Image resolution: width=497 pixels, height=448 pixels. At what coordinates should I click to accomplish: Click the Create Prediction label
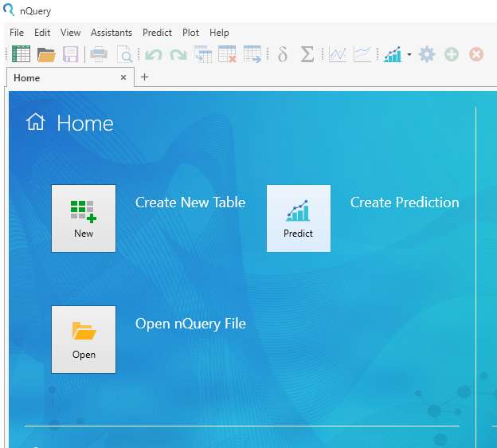(x=405, y=202)
